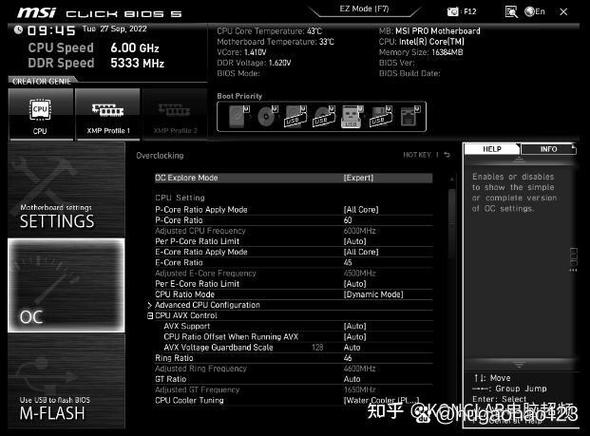Toggle the dimmed XMP Profile 2

tap(175, 114)
